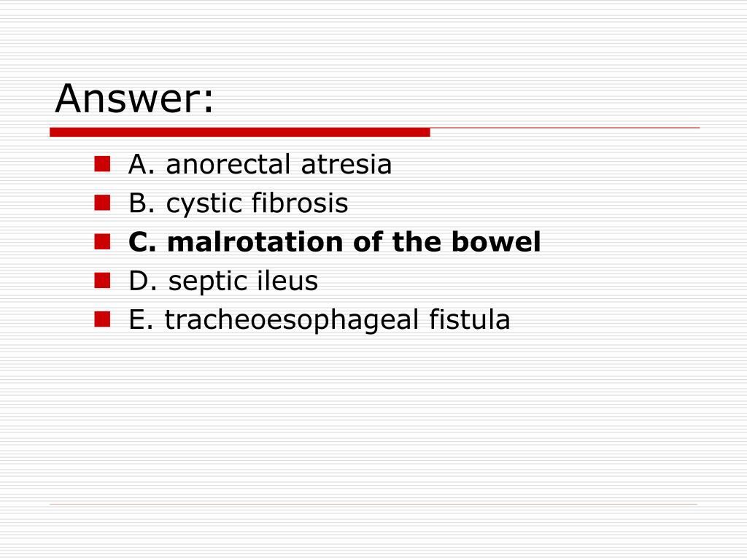747x560 pixels.
Task: Click the thin red line right of the bar
Action: click(565, 128)
